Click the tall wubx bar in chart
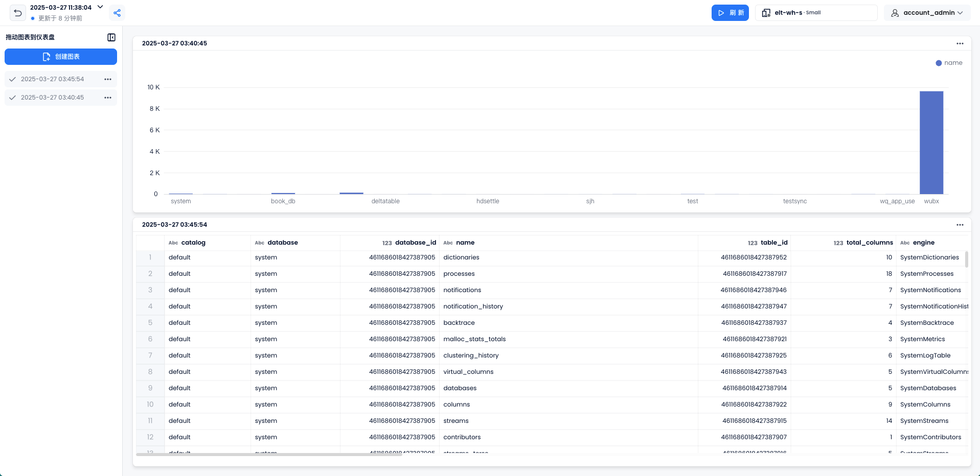 (x=931, y=142)
